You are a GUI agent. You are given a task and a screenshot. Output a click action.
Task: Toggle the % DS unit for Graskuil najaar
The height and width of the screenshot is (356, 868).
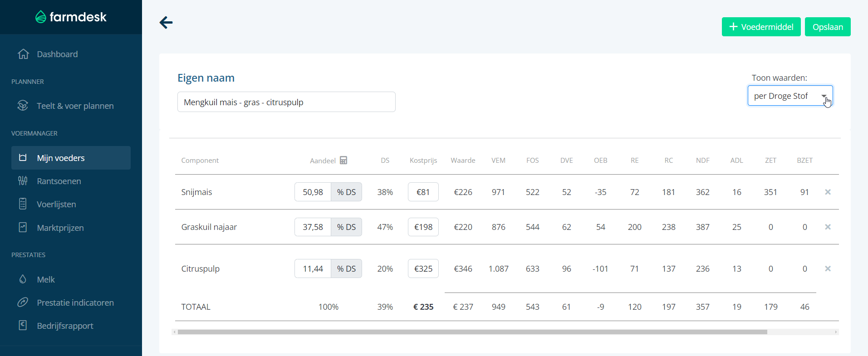(x=346, y=227)
